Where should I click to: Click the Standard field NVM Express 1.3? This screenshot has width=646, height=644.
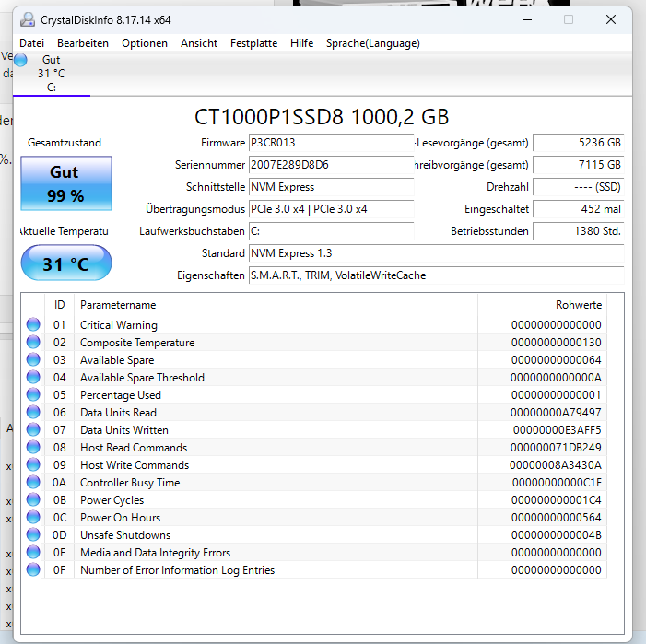coord(436,253)
